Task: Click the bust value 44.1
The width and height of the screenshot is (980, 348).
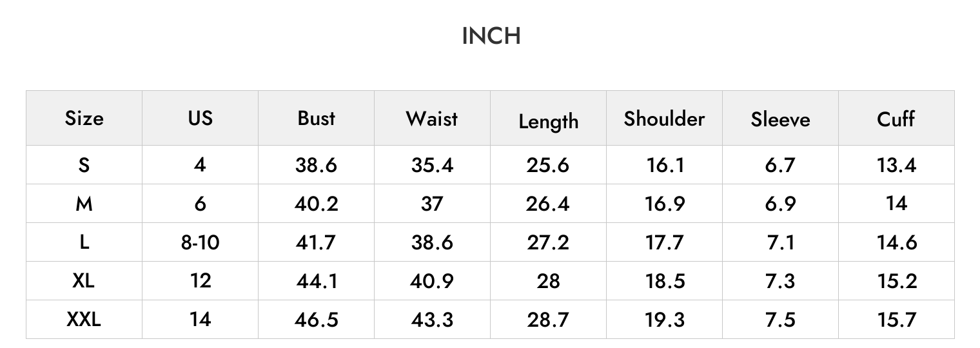Action: (316, 281)
